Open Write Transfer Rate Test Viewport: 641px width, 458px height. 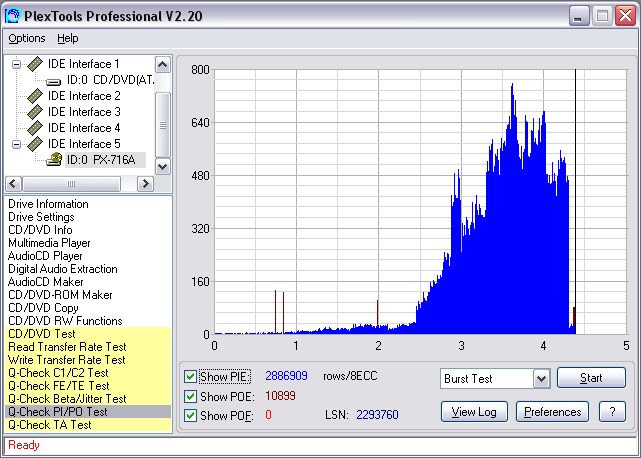(88, 360)
